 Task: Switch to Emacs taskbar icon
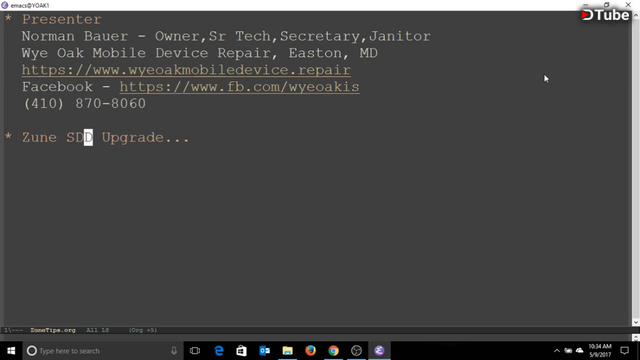(379, 351)
